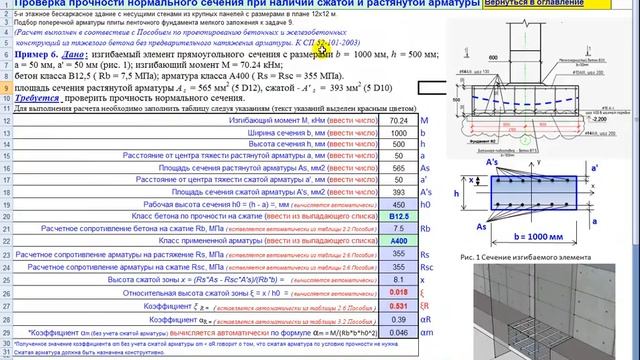Select the value 50 in row 17
640x360 pixels.
point(398,180)
